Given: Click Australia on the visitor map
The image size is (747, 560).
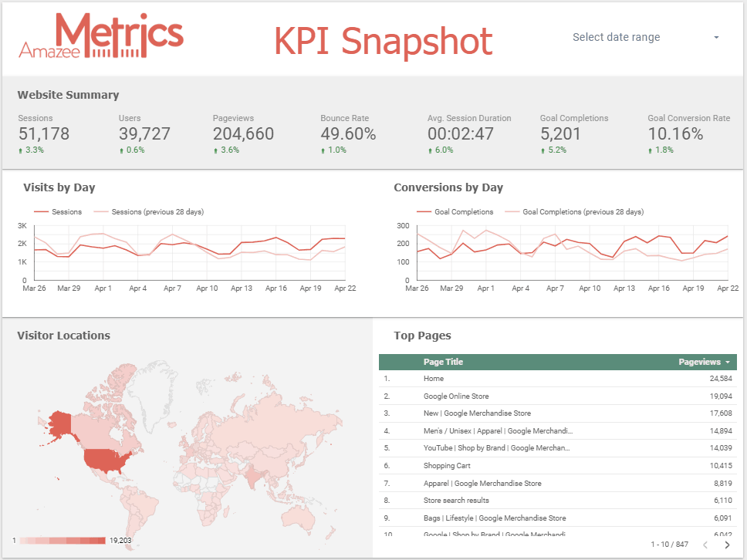Looking at the screenshot, I should point(298,518).
